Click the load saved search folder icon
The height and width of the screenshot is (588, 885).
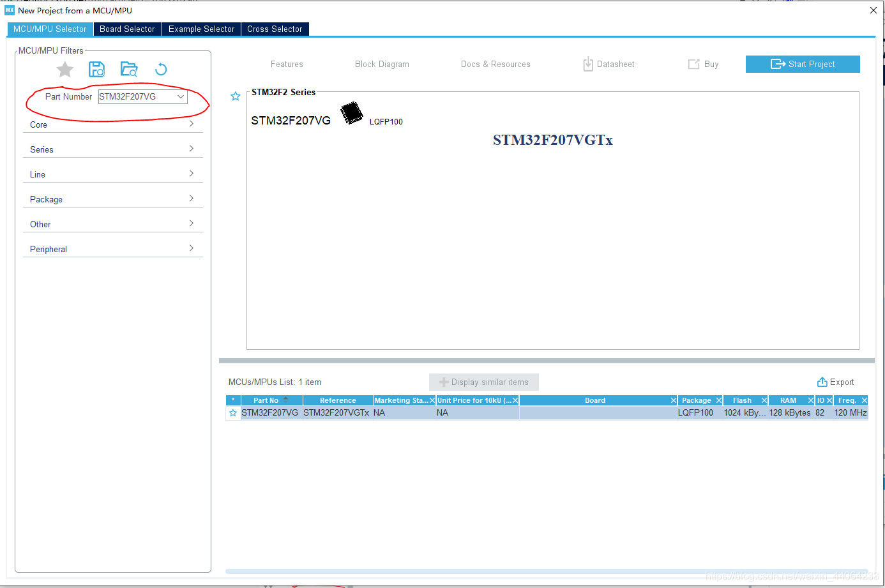(129, 70)
